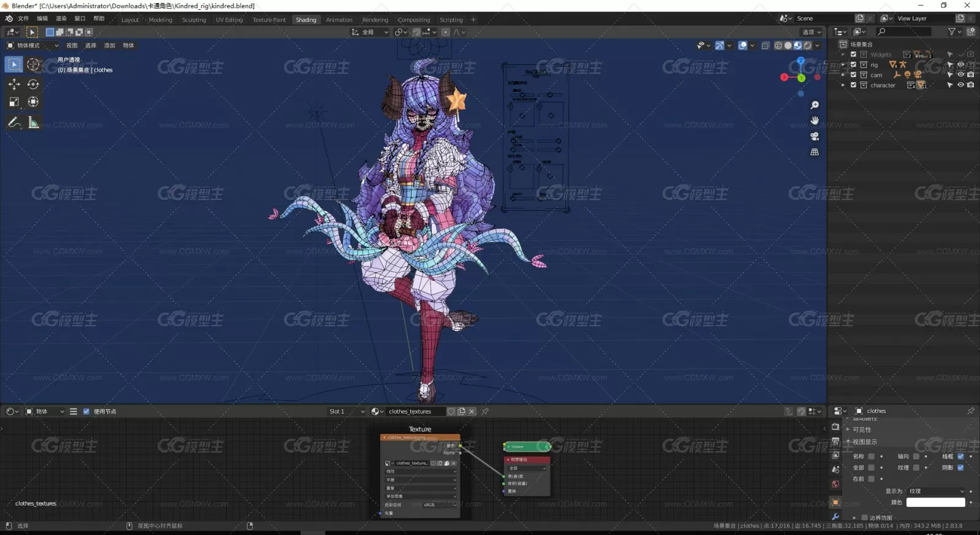Image resolution: width=980 pixels, height=535 pixels.
Task: Click the pan view hand icon
Action: point(815,121)
